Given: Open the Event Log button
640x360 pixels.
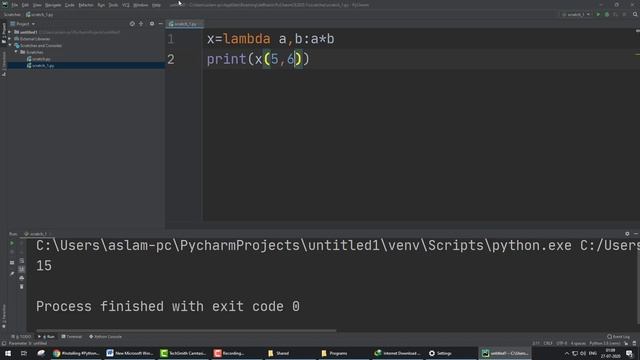Looking at the screenshot, I should click(618, 337).
